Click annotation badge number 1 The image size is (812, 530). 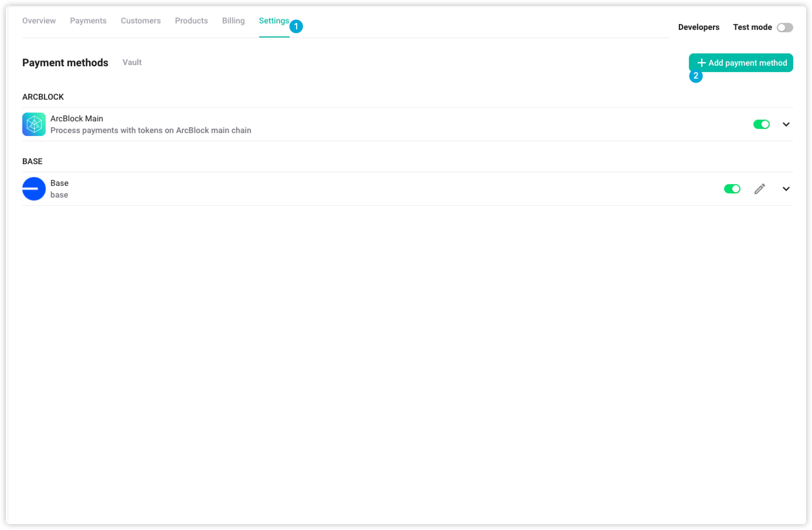tap(296, 26)
